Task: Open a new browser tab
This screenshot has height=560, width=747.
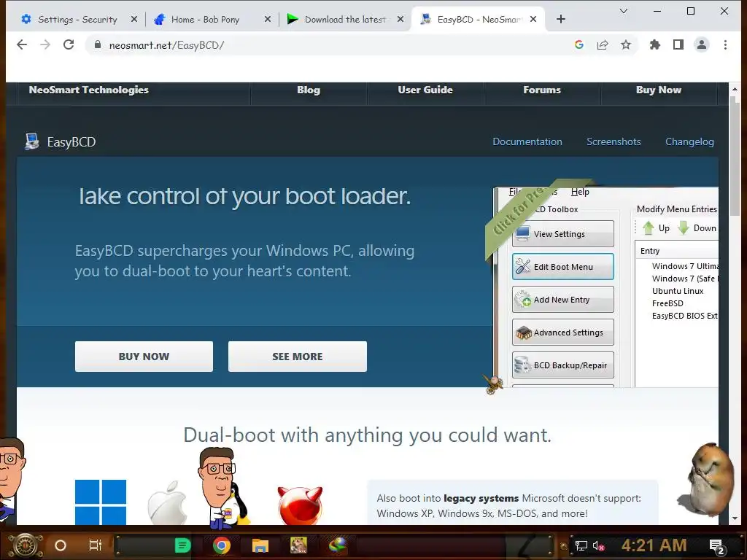Action: pos(561,19)
